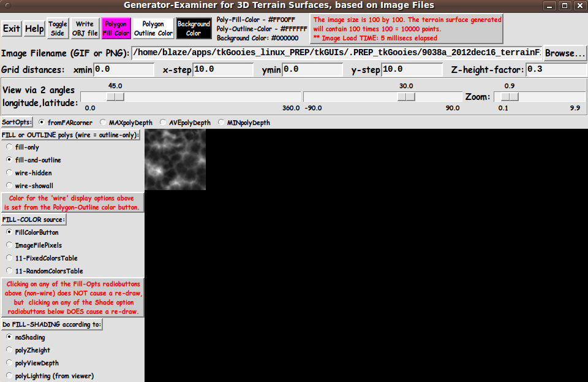Select the fill-and-outline radio button
588x382 pixels.
[x=33, y=160]
